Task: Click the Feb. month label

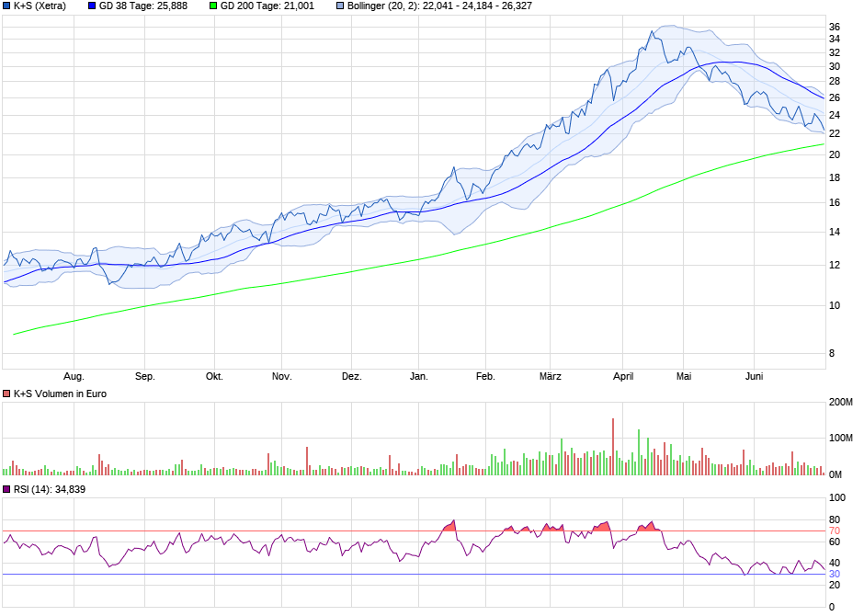Action: point(485,376)
